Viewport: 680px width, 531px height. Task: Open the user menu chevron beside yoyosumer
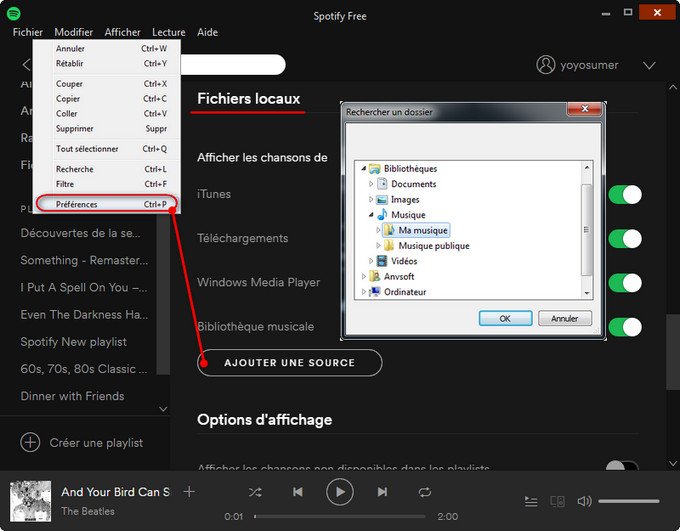(x=649, y=65)
